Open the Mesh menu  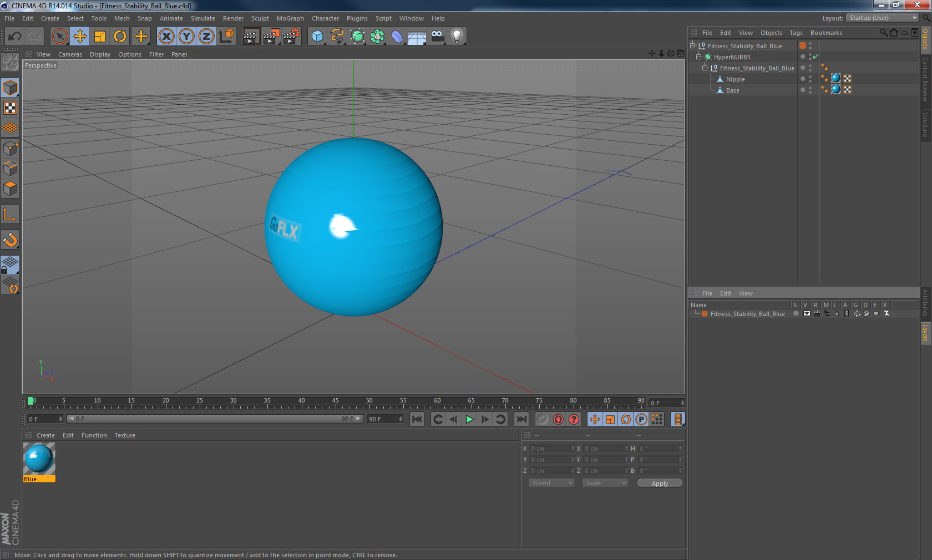[x=121, y=18]
